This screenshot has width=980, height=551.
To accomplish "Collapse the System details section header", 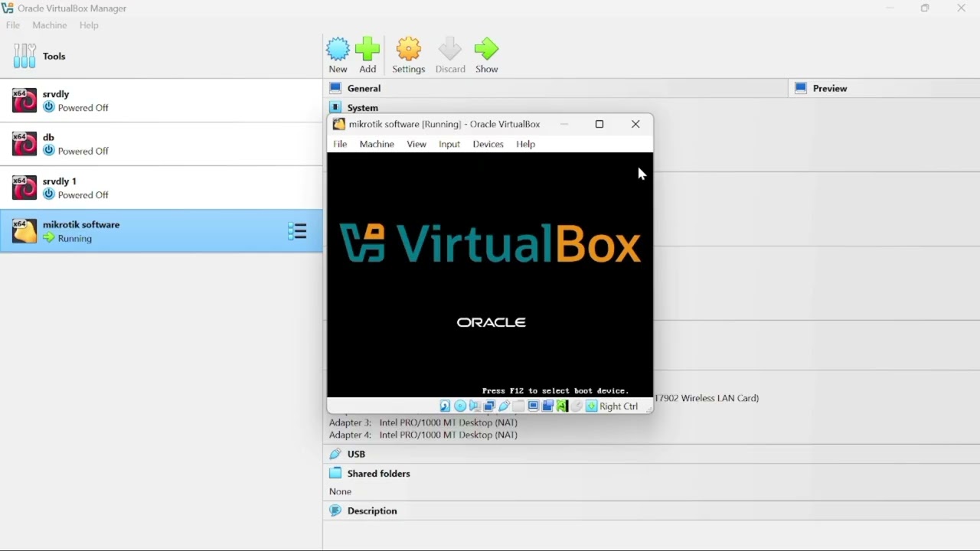I will pos(363,107).
